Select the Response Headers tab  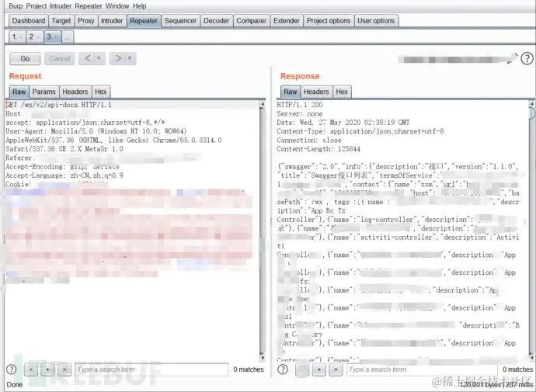316,92
